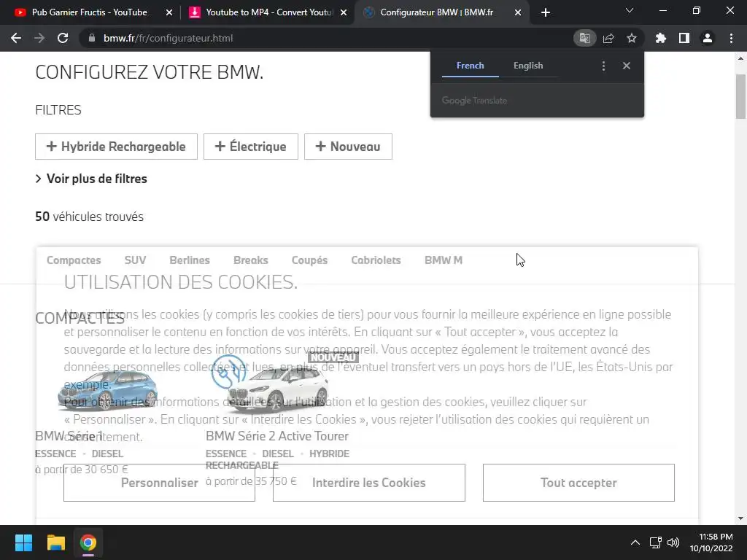Open the network status tray icon
This screenshot has width=747, height=560.
656,542
